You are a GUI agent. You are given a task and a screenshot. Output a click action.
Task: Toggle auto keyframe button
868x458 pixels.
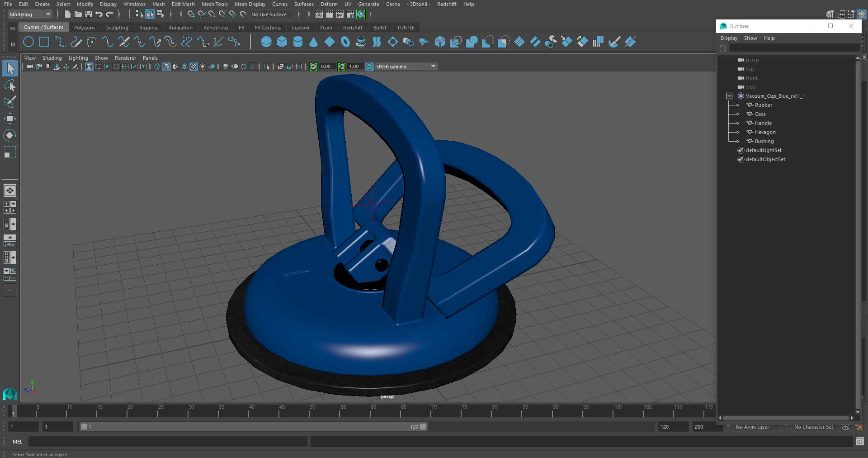pyautogui.click(x=845, y=427)
